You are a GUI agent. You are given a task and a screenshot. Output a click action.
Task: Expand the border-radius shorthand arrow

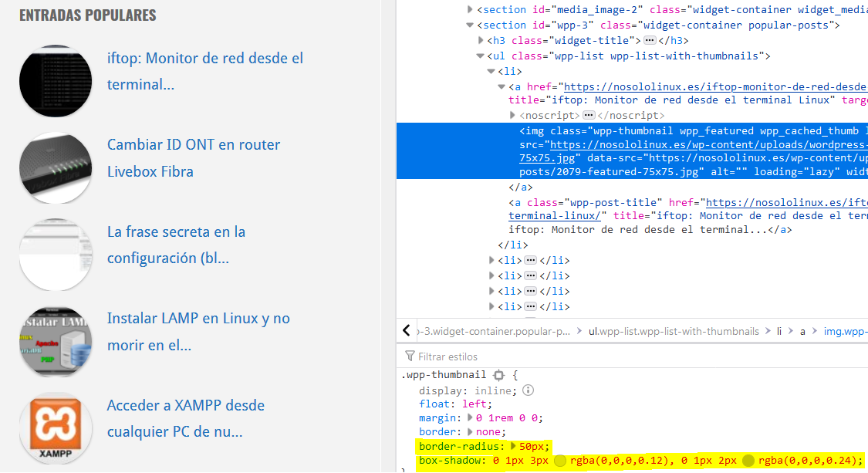tap(514, 446)
